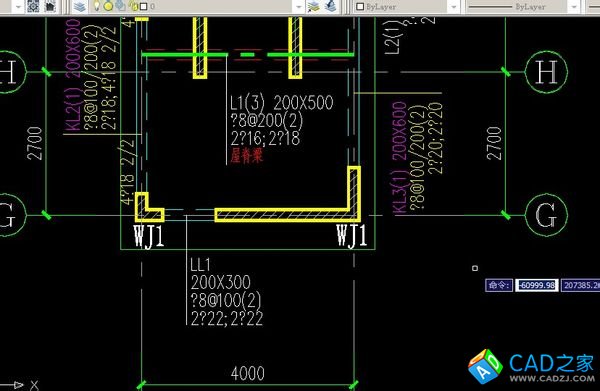Select the red 屋脊梁 text

tap(247, 155)
